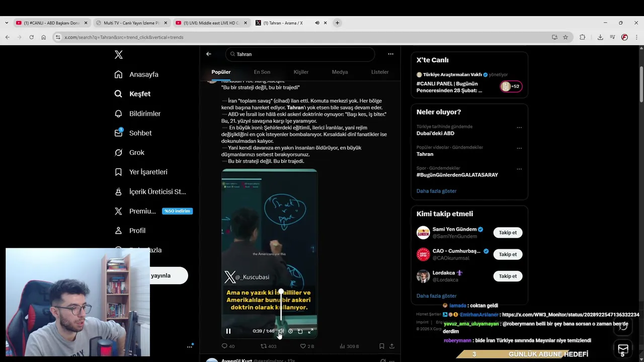Open browser extensions puzzle icon
This screenshot has width=644, height=362.
pyautogui.click(x=583, y=37)
